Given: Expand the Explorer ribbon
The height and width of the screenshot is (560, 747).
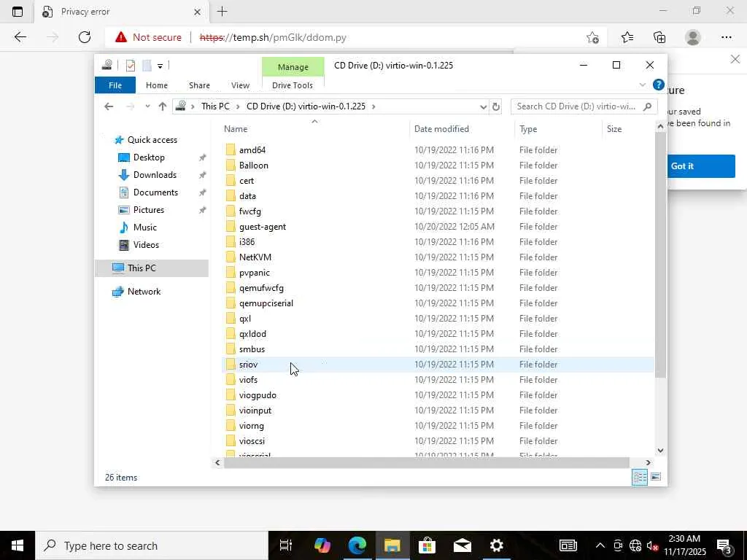Looking at the screenshot, I should tap(642, 85).
